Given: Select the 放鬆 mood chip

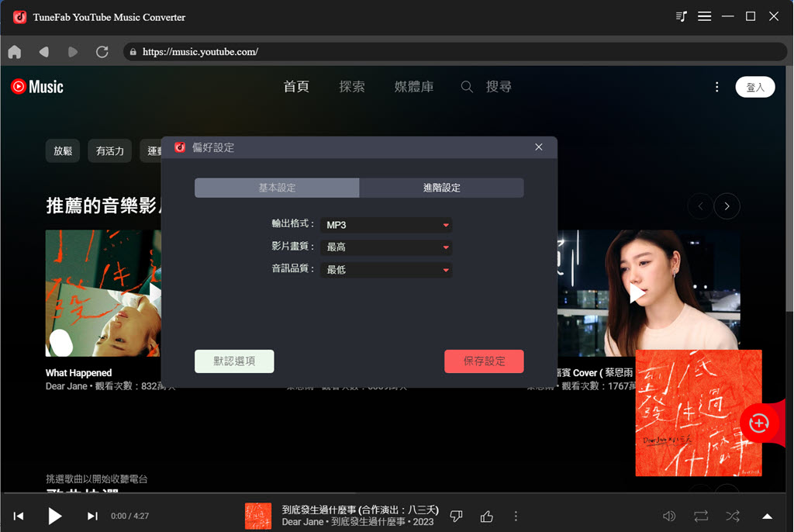Looking at the screenshot, I should [63, 151].
